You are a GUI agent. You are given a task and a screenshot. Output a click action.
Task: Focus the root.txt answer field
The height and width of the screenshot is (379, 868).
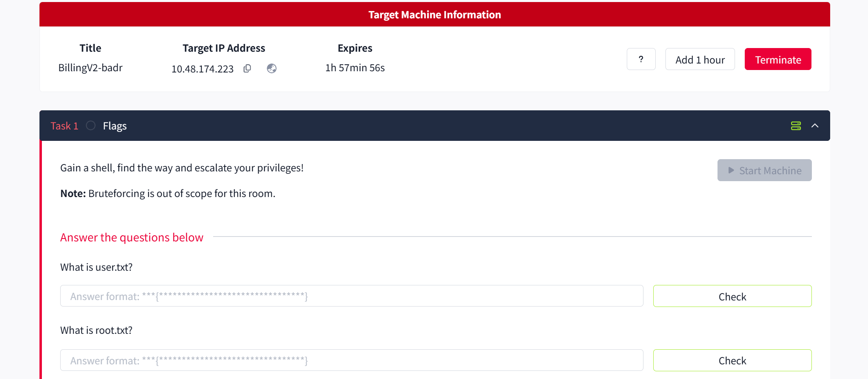click(x=351, y=360)
